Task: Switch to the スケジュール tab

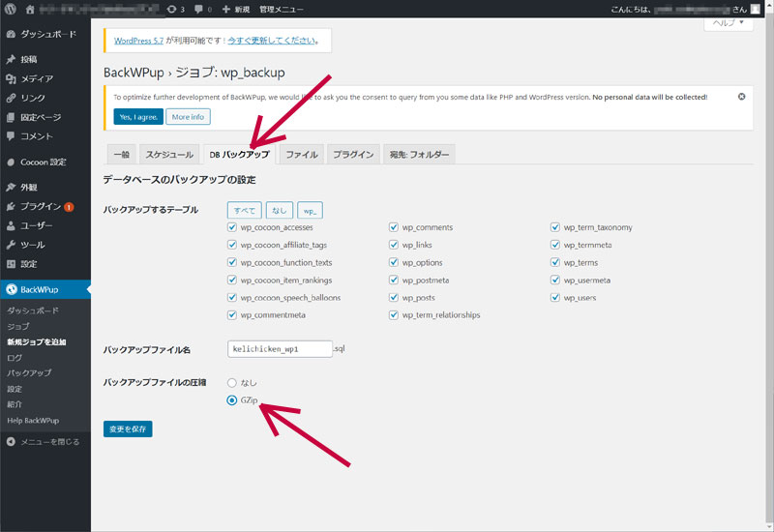Action: tap(169, 155)
